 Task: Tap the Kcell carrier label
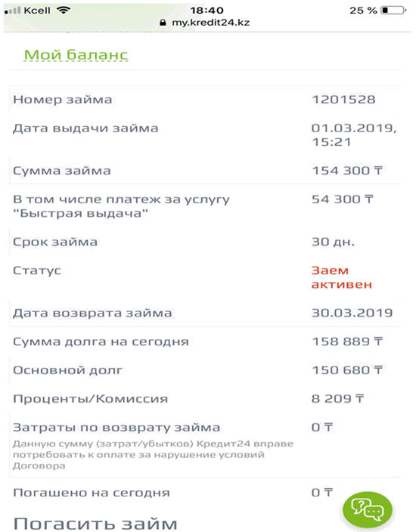click(x=37, y=11)
